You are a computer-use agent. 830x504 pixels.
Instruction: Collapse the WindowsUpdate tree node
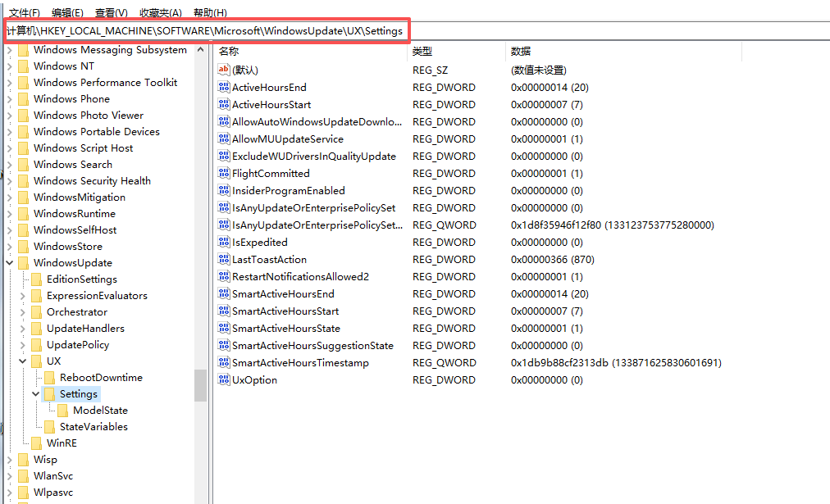[10, 262]
